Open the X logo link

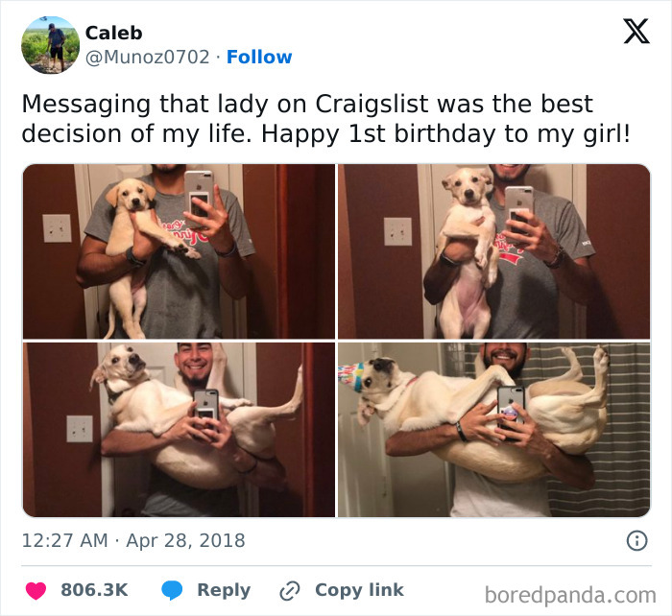(636, 32)
